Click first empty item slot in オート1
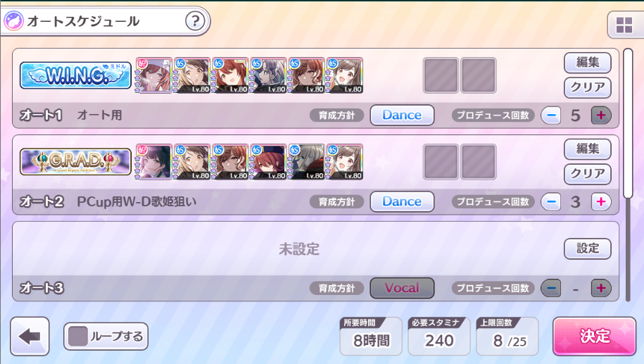This screenshot has height=364, width=644. coord(441,75)
